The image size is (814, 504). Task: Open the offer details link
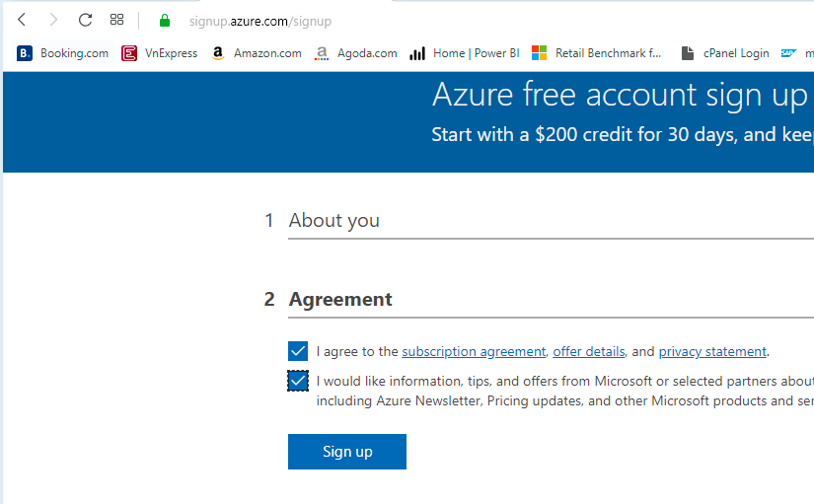tap(589, 352)
